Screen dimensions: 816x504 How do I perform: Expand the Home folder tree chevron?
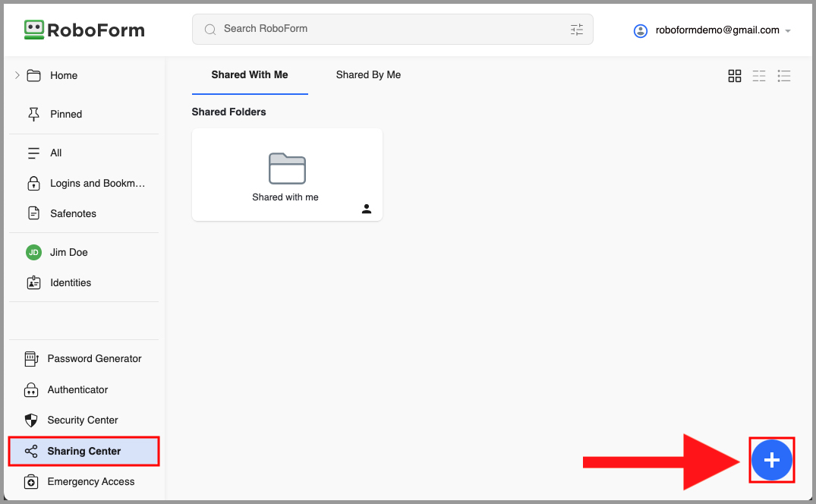pyautogui.click(x=17, y=75)
